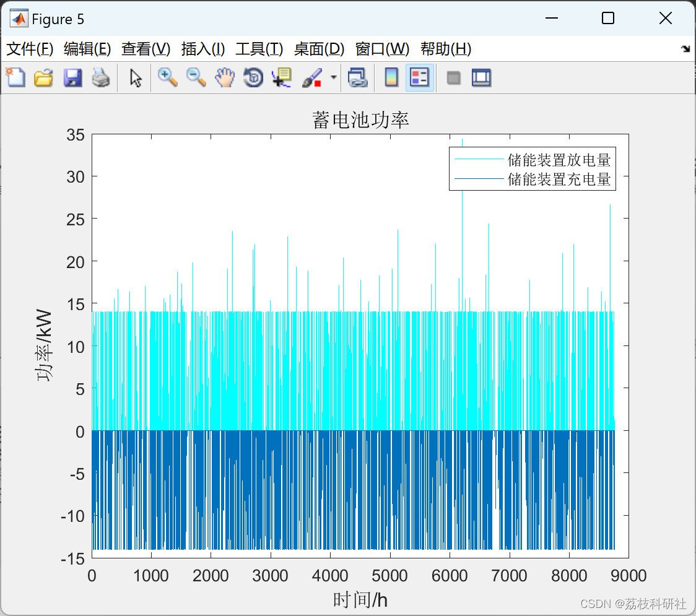Maximize the Figure 5 window

tap(607, 18)
